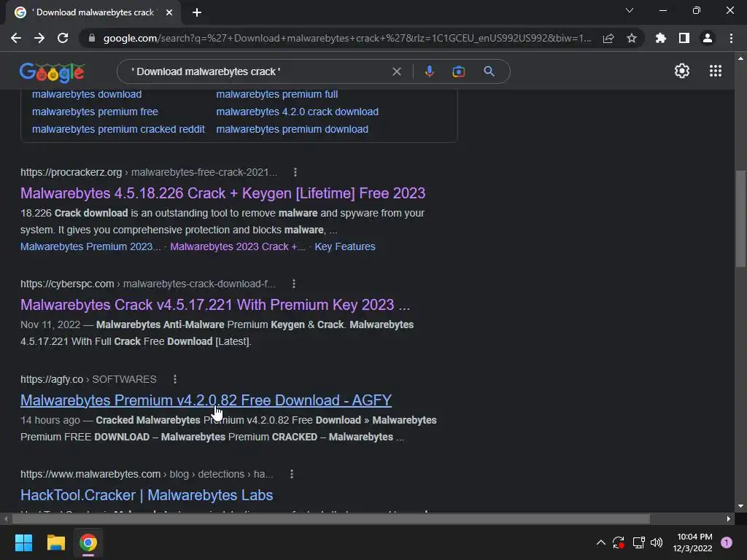Image resolution: width=747 pixels, height=560 pixels.
Task: Open 'Malwarebytes Premium v4.2.0.82 Free Download - AGFY'
Action: tap(206, 400)
